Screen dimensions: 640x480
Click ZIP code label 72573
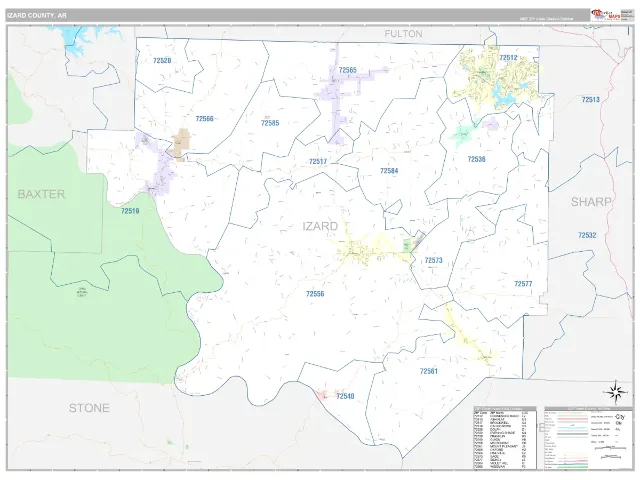433,260
